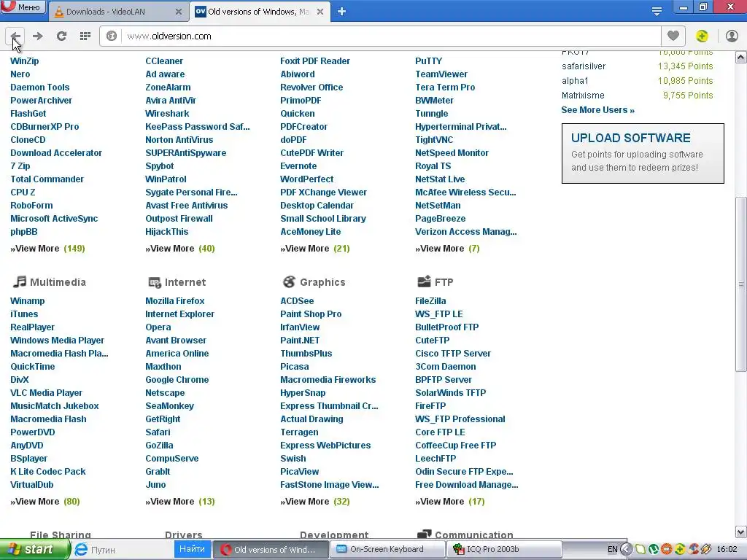Switch to ICQ Pro 2003b taskbar item
This screenshot has width=747, height=560.
point(505,550)
